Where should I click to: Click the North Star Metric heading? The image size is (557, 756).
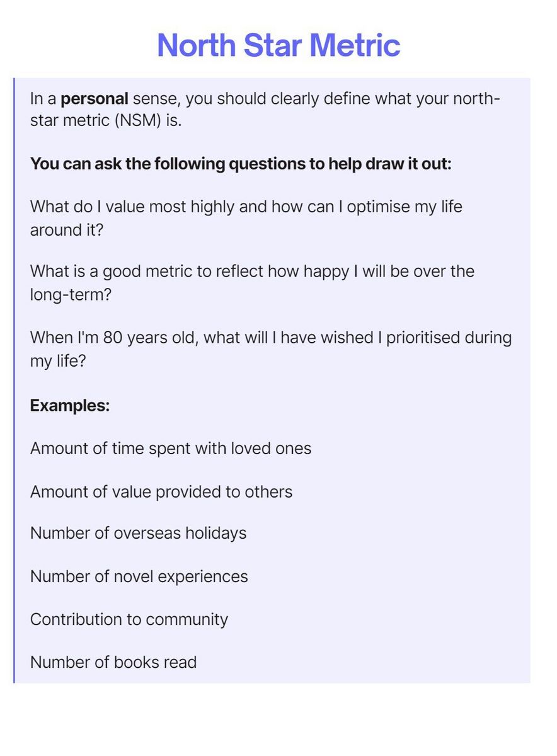278,45
